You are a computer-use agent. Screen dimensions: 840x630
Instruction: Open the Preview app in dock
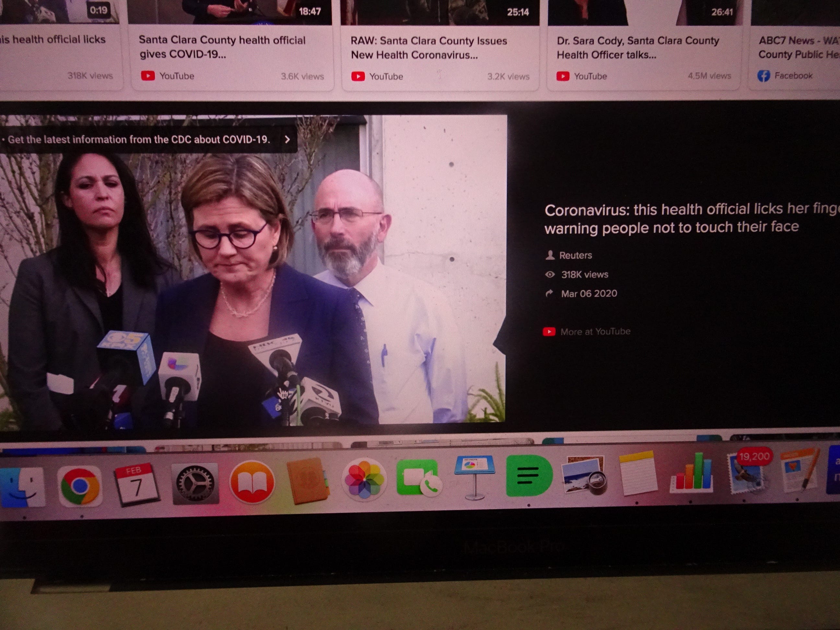tap(584, 475)
